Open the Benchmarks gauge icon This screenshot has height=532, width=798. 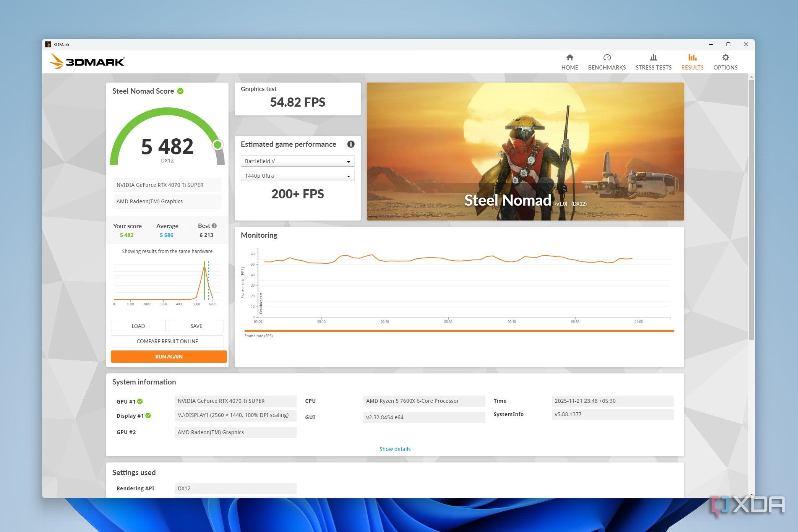[607, 58]
